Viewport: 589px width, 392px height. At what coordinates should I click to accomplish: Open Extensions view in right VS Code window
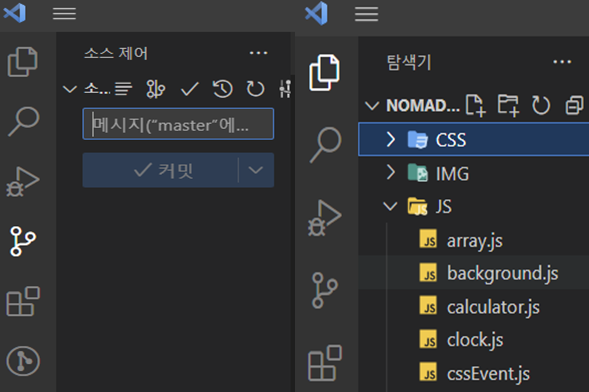(325, 363)
